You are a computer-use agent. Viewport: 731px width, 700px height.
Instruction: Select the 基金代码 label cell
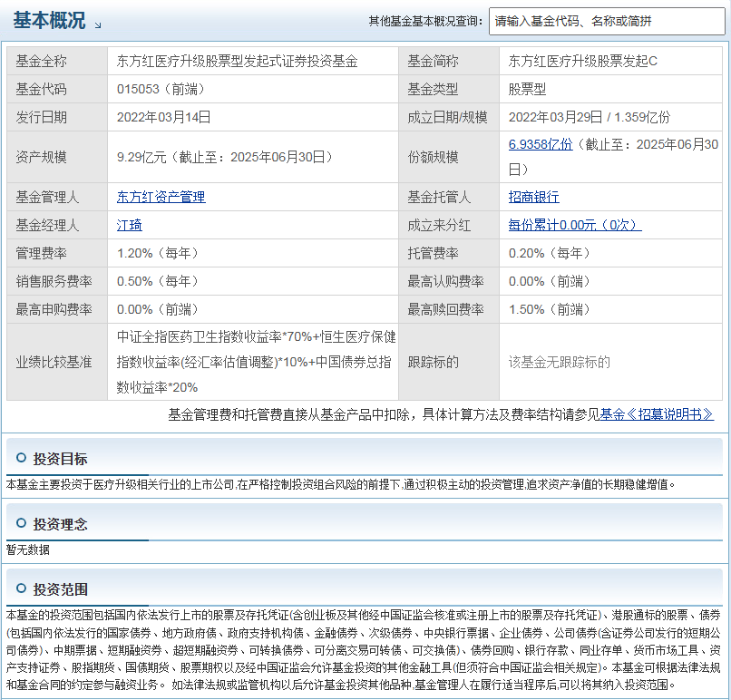[57, 89]
